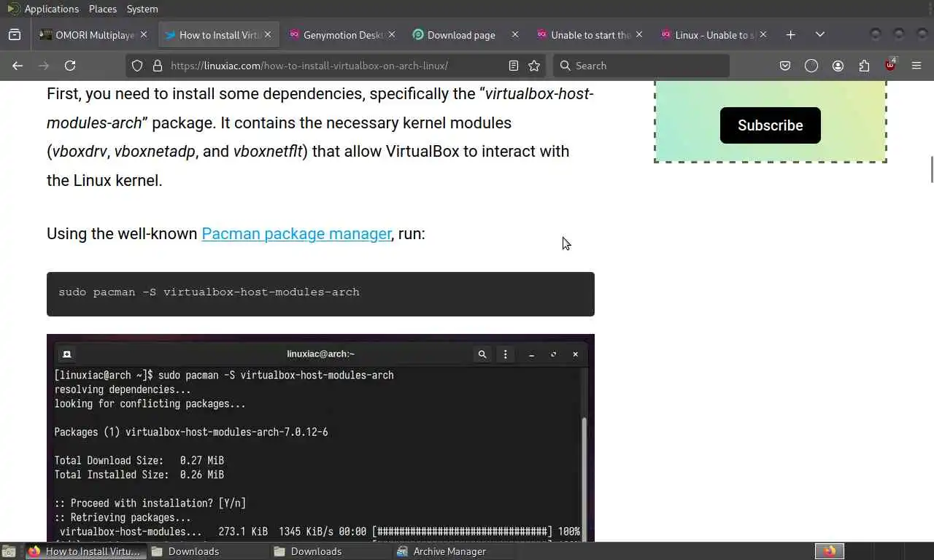Bookmark this page with the star
934x560 pixels.
click(x=534, y=66)
